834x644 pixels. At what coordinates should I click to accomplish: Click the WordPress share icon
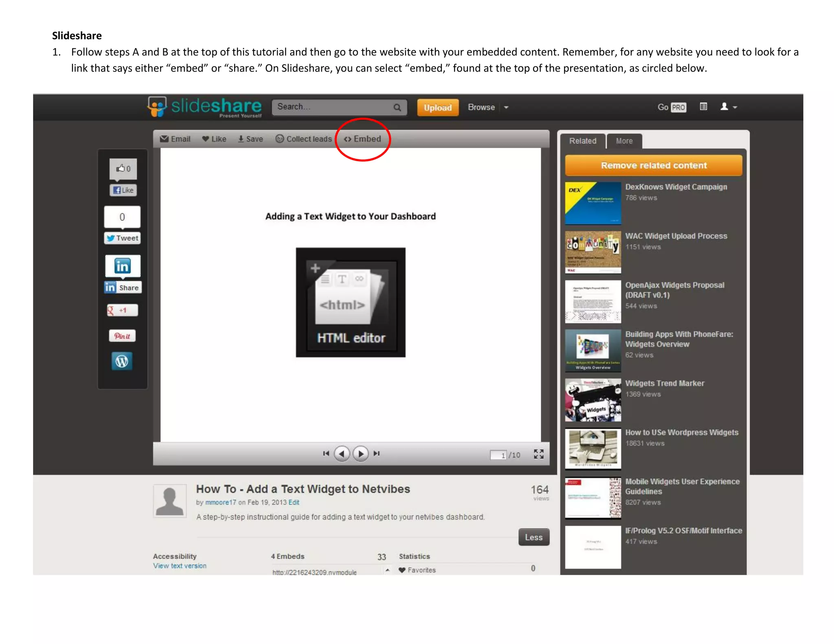(122, 361)
